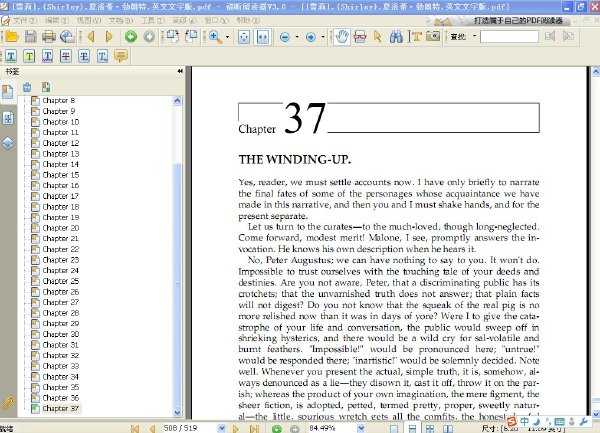Open the first menu bar item 文件
This screenshot has width=600, height=433.
point(25,20)
